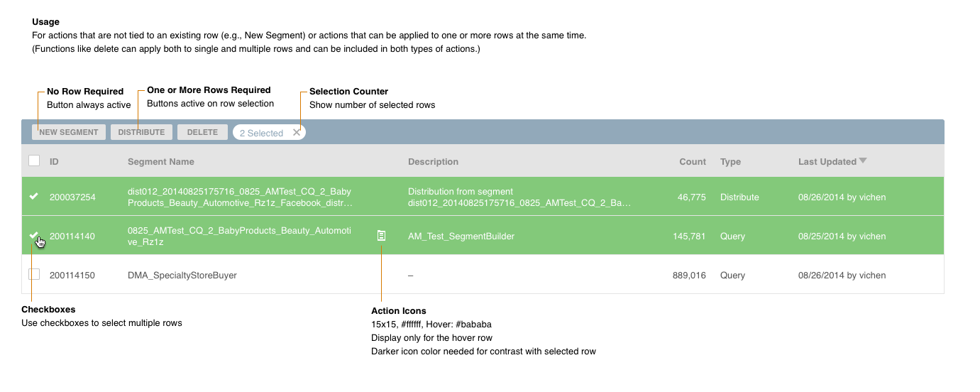Click last updated cell for row 200114150
Image resolution: width=980 pixels, height=392 pixels.
pyautogui.click(x=842, y=276)
